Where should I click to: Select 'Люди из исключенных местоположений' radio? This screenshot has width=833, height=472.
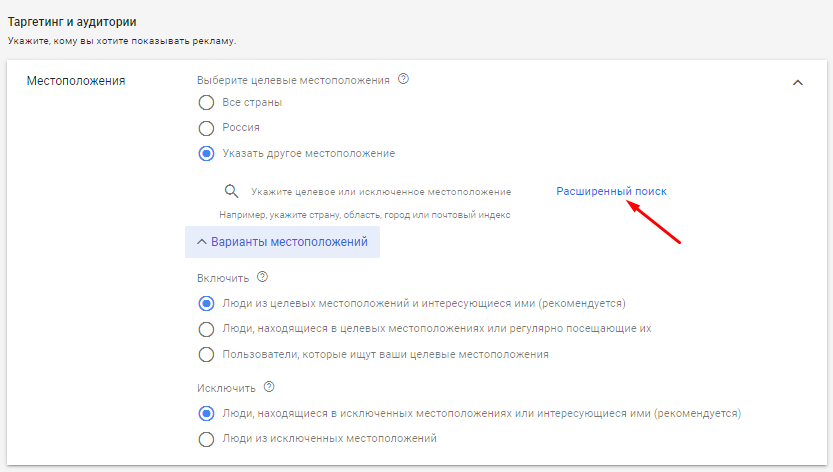click(x=207, y=438)
